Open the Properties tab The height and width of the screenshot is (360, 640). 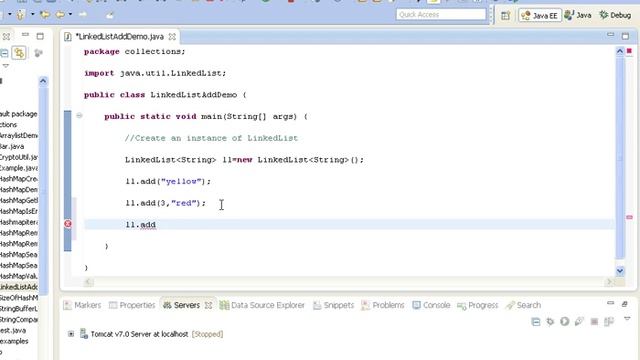132,305
